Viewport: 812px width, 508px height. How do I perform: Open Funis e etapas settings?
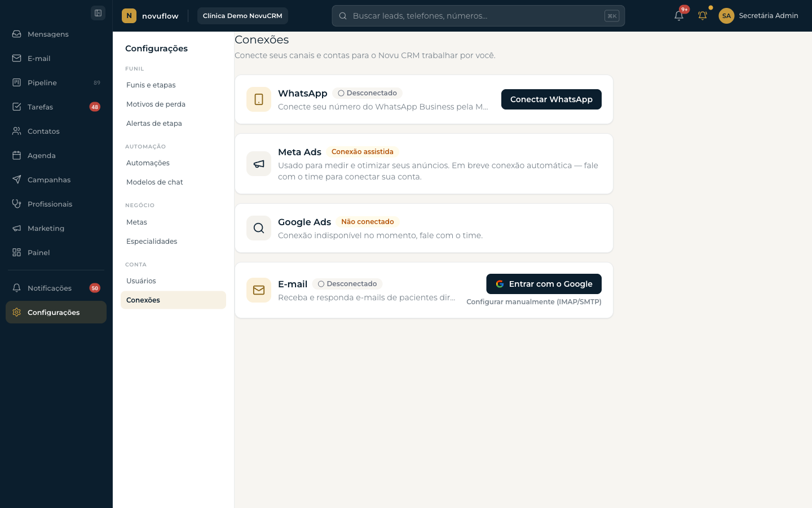tap(173, 85)
